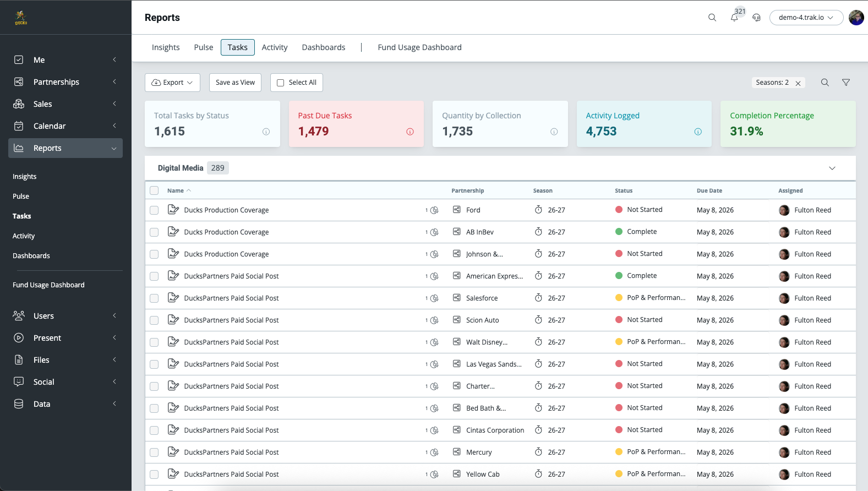The image size is (868, 491).
Task: Expand the Me sidebar section
Action: click(x=65, y=60)
